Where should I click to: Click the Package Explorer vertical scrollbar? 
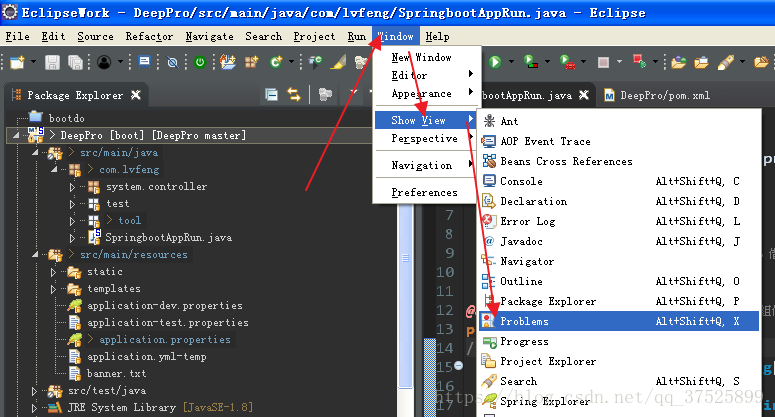tap(405, 258)
